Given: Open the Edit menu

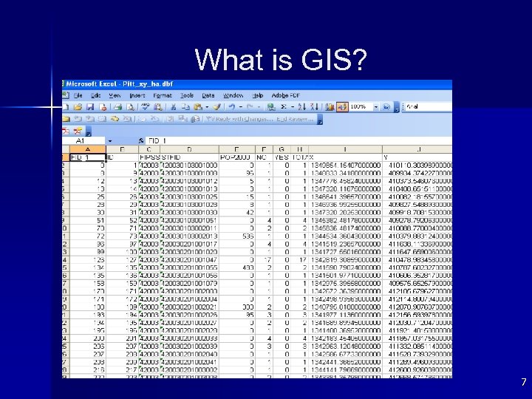Looking at the screenshot, I should (x=95, y=95).
